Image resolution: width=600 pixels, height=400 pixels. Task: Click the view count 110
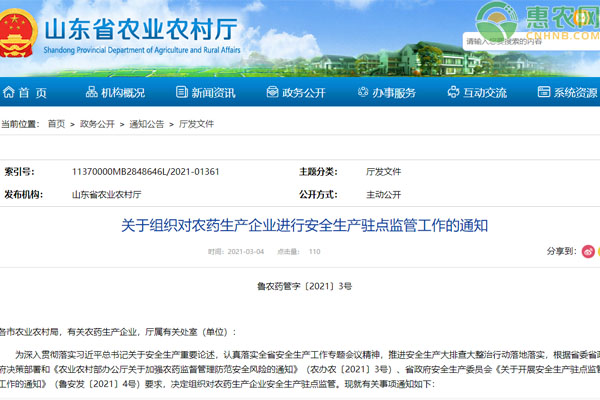tap(315, 251)
